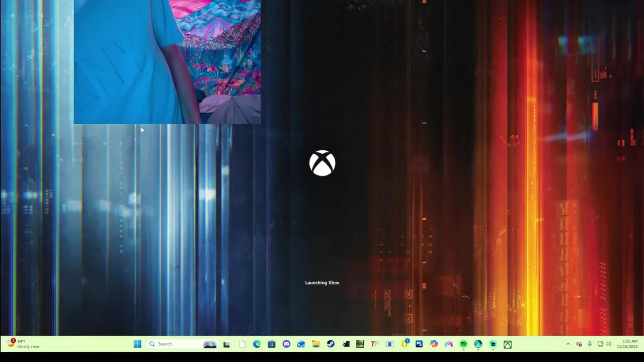Open the game controller taskbar icon

pos(448,344)
